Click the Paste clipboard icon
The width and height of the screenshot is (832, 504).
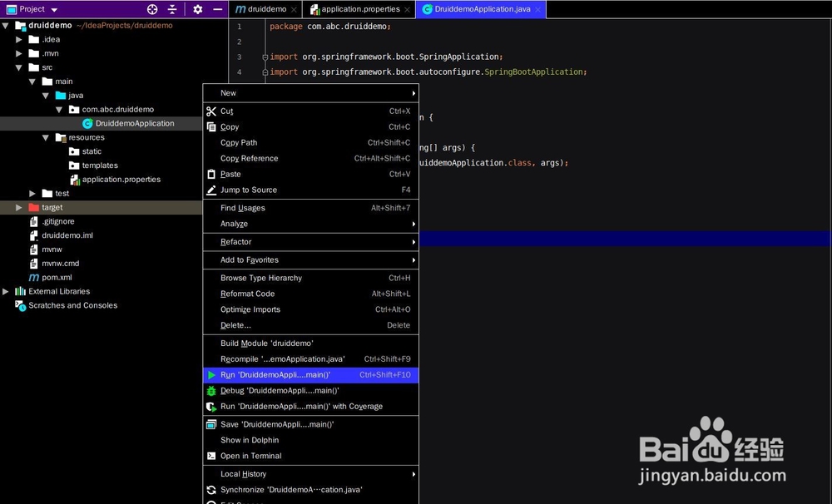point(211,174)
